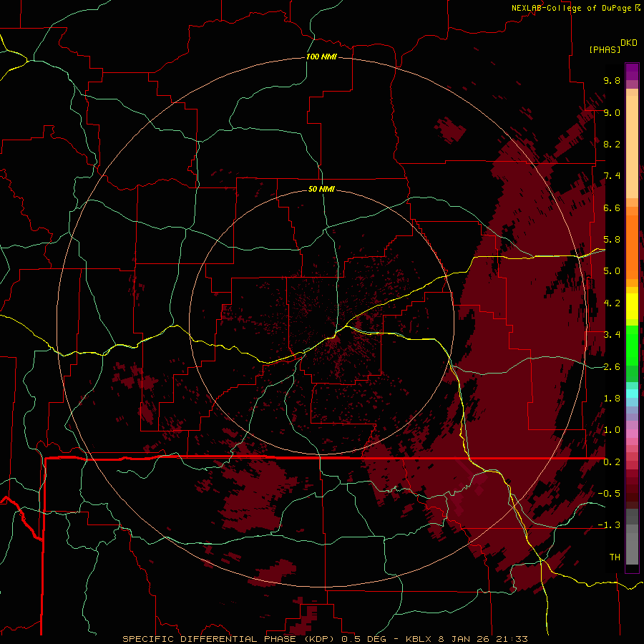Click the 7.4 scale value

pyautogui.click(x=612, y=176)
